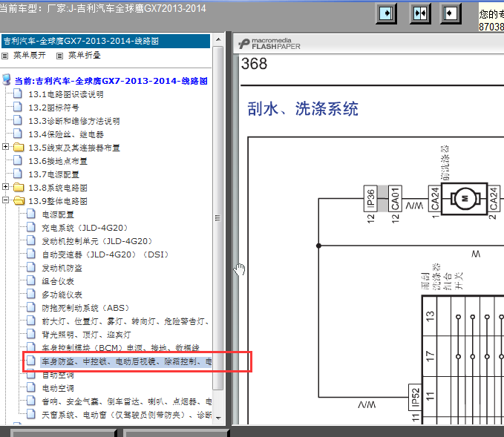Open 电动空调 diagram
The height and width of the screenshot is (437, 504).
[x=58, y=389]
